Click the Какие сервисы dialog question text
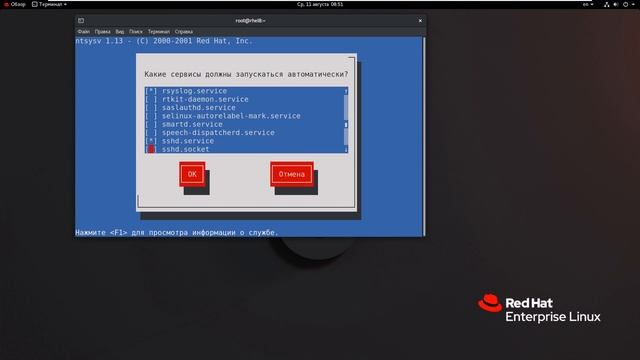 pos(246,74)
